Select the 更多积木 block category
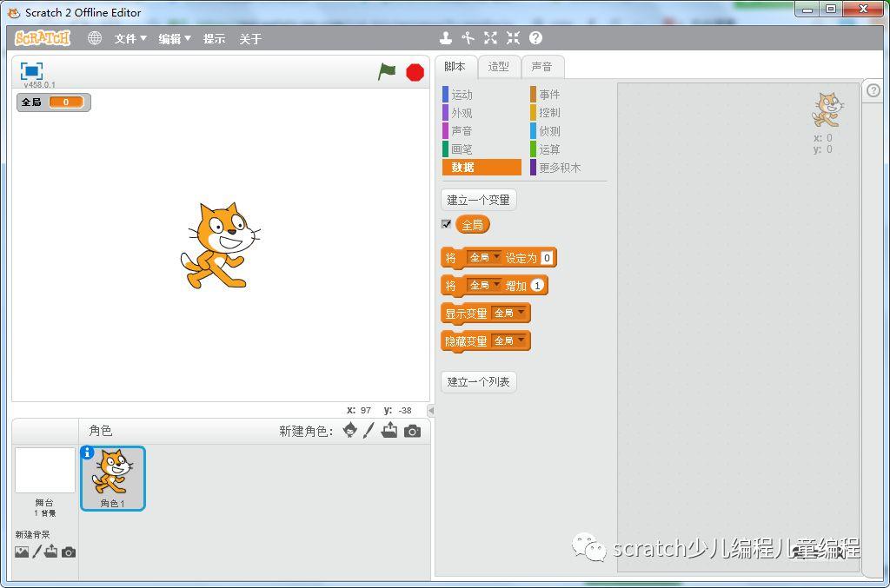Image resolution: width=890 pixels, height=588 pixels. (568, 168)
